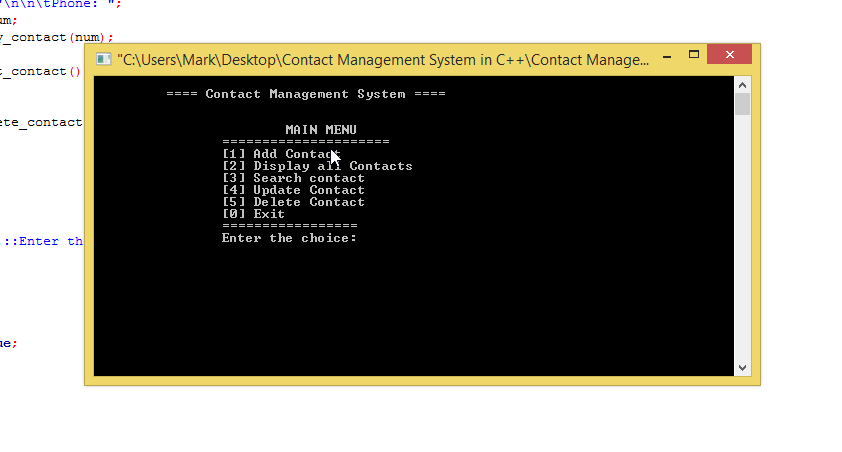Click the "[0] Exit" menu entry
Viewport: 842px width, 452px height.
253,214
